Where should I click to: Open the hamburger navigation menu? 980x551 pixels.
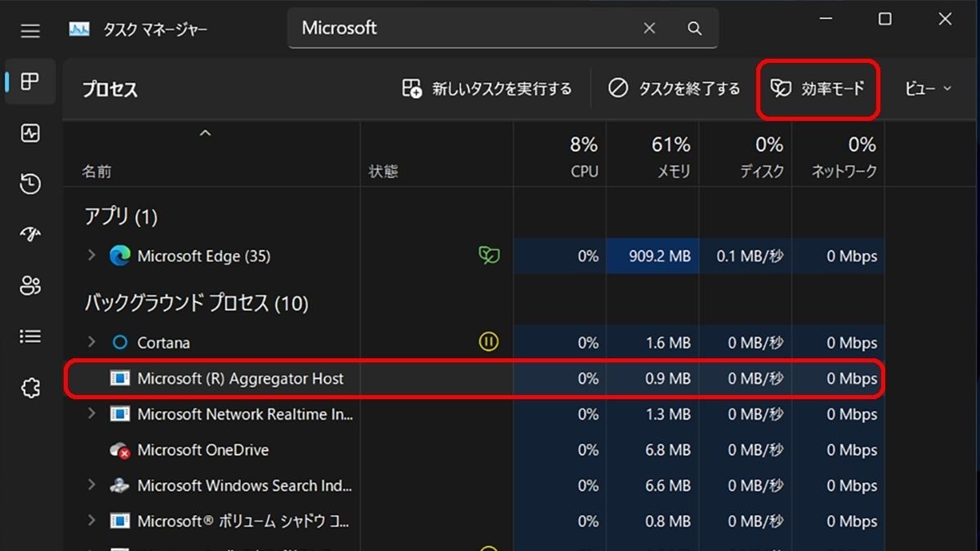coord(30,31)
